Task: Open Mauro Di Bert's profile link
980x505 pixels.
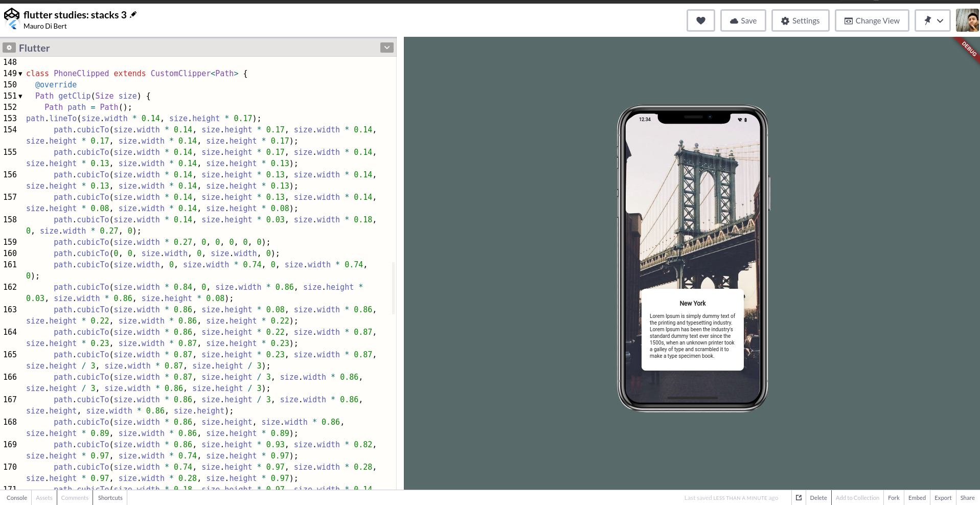Action: 45,26
